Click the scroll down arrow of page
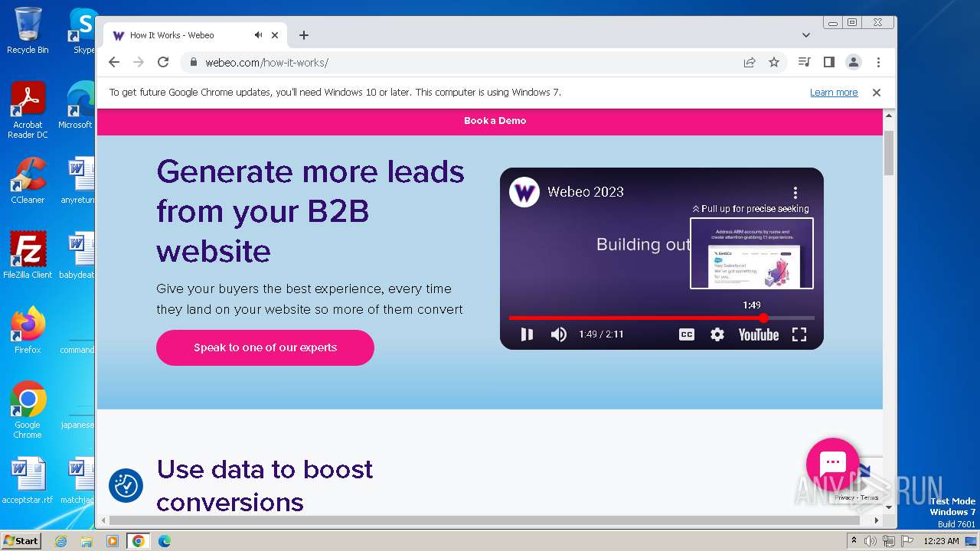The height and width of the screenshot is (551, 980). coord(889,507)
